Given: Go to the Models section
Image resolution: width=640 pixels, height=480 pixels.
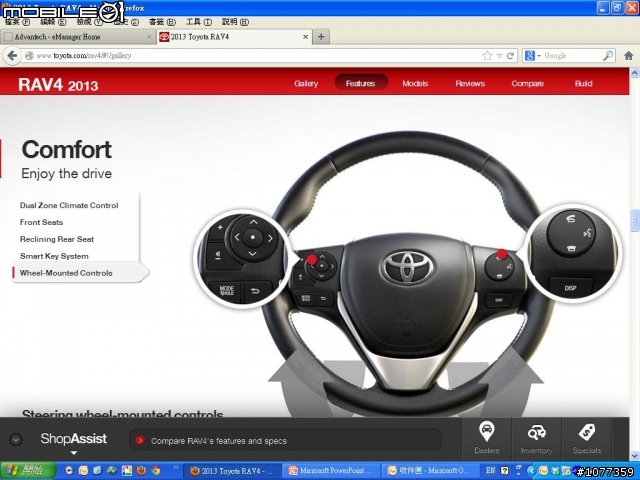Looking at the screenshot, I should click(x=415, y=83).
